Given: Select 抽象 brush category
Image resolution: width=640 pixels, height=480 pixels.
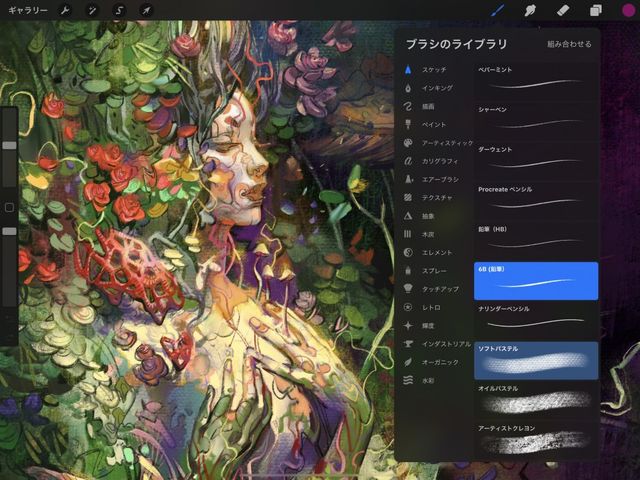Looking at the screenshot, I should click(428, 216).
